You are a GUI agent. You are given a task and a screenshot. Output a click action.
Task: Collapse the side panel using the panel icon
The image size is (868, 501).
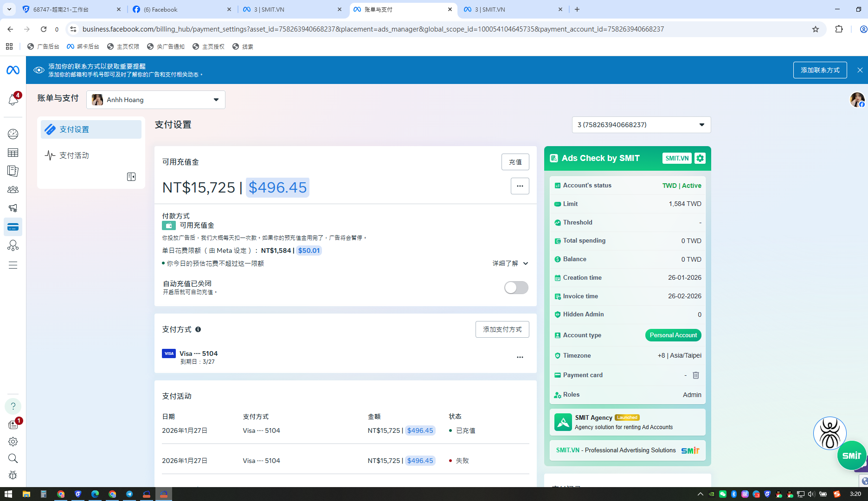(x=131, y=177)
